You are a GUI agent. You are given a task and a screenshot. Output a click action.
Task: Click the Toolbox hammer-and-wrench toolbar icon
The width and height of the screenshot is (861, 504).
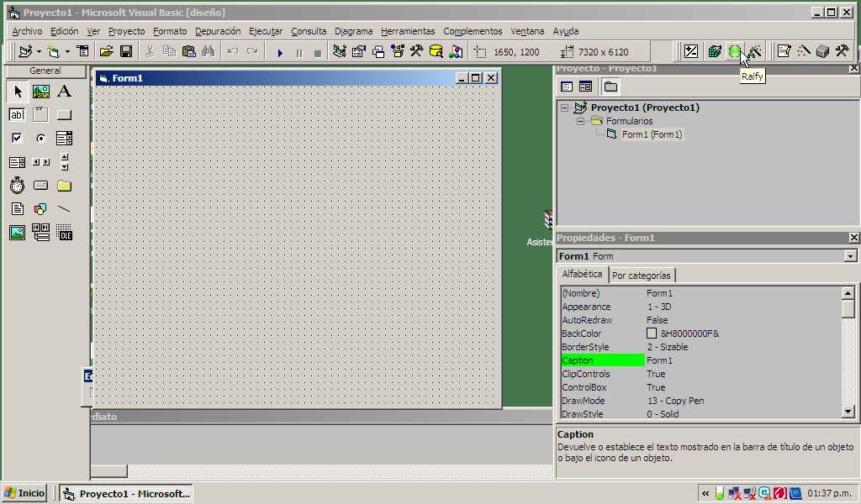(x=417, y=52)
